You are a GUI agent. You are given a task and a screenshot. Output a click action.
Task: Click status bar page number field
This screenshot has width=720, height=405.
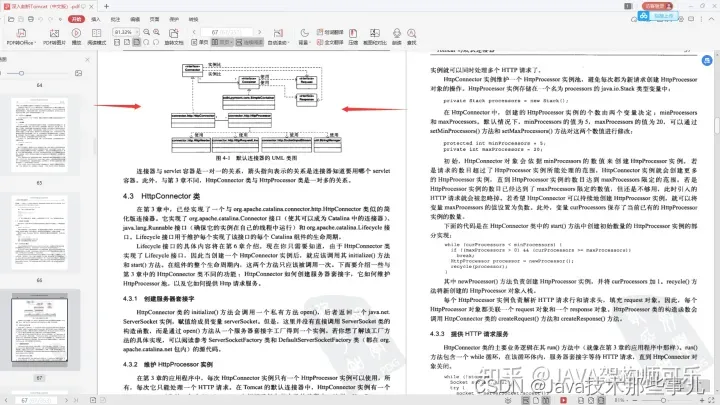click(x=36, y=400)
